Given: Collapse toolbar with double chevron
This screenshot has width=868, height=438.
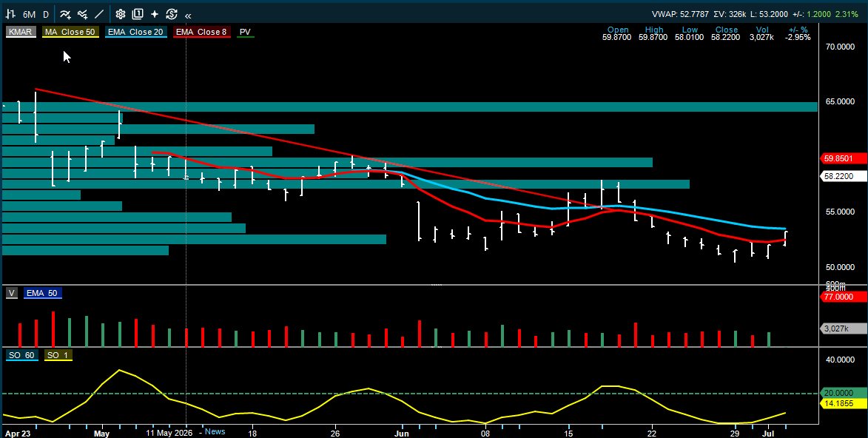Looking at the screenshot, I should pyautogui.click(x=188, y=16).
